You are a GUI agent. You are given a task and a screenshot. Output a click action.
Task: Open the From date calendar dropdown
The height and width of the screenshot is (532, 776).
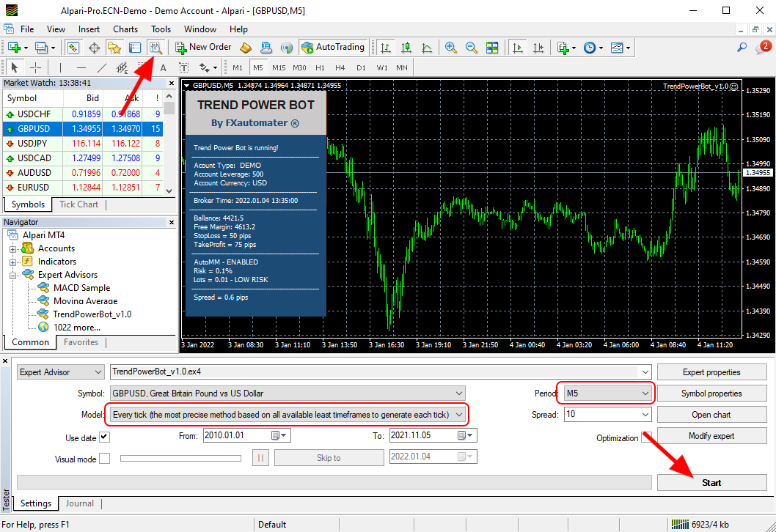tap(279, 435)
